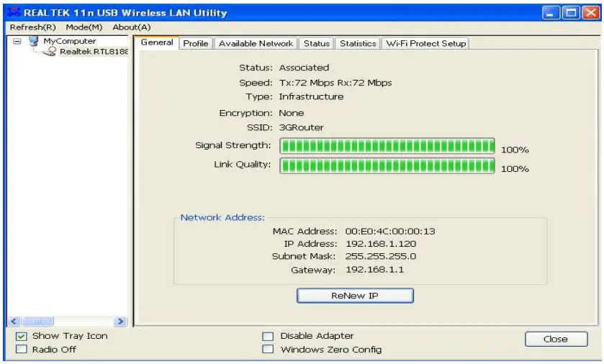The image size is (604, 364).
Task: Minimize the Wireless LAN Utility window
Action: click(x=551, y=13)
